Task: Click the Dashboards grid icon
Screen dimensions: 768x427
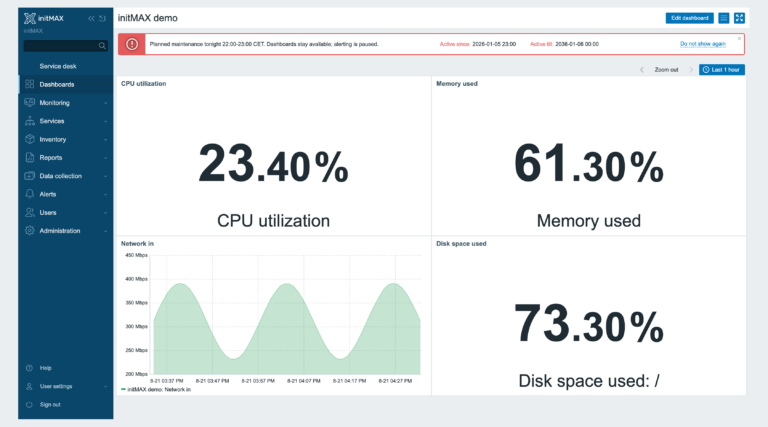Action: point(29,84)
